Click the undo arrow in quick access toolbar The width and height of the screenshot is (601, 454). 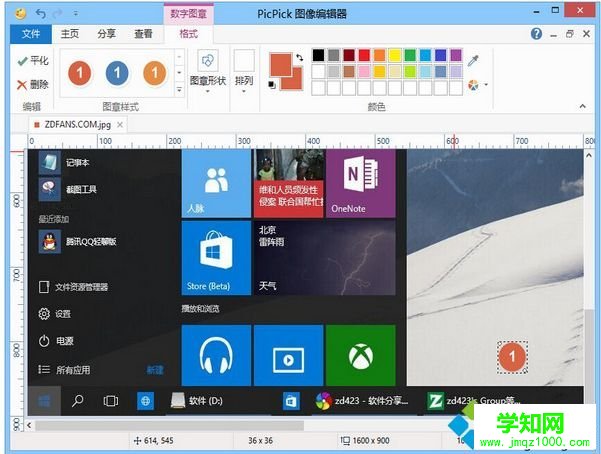41,14
